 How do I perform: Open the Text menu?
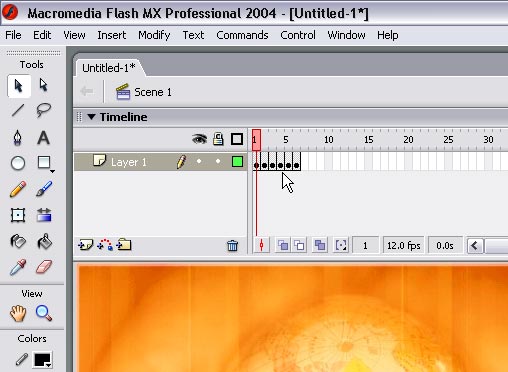(193, 35)
